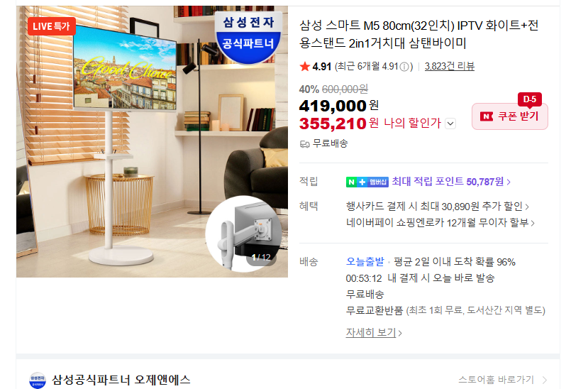Click 자세히 보기 for shipping details
Screen dimensions: 588x389
[374, 333]
